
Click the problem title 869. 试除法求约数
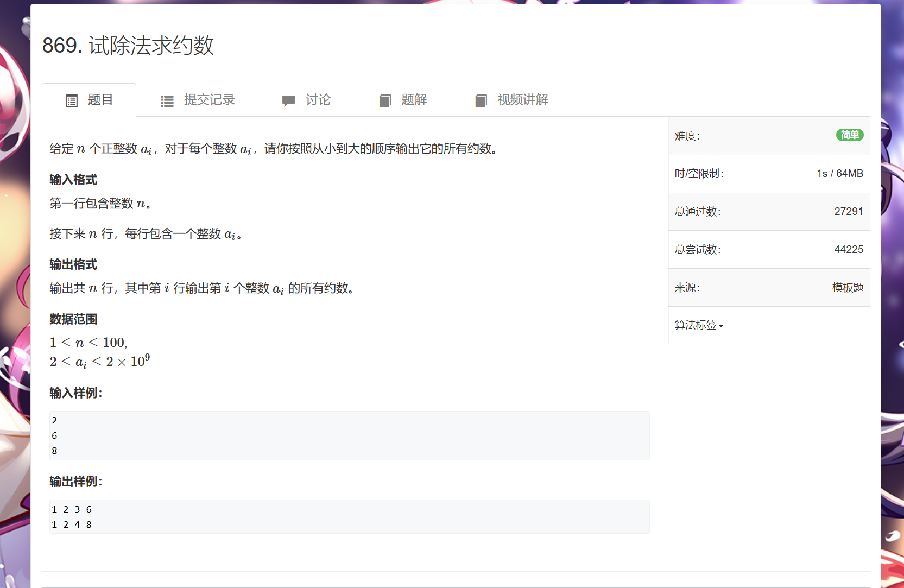[128, 46]
